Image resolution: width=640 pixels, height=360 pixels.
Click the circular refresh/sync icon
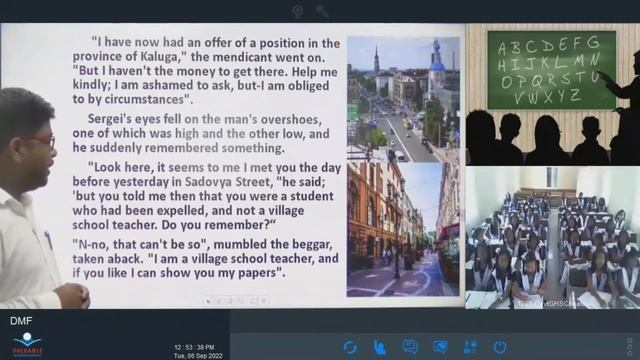point(350,347)
